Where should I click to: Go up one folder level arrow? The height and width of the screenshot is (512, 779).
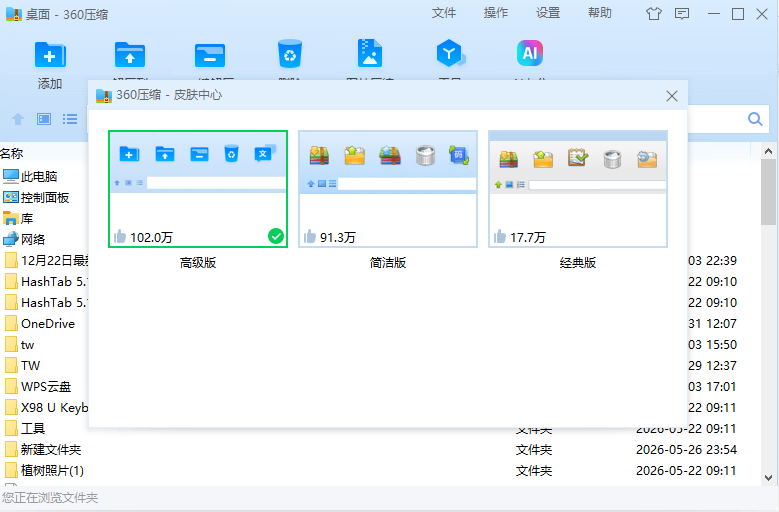pos(18,119)
